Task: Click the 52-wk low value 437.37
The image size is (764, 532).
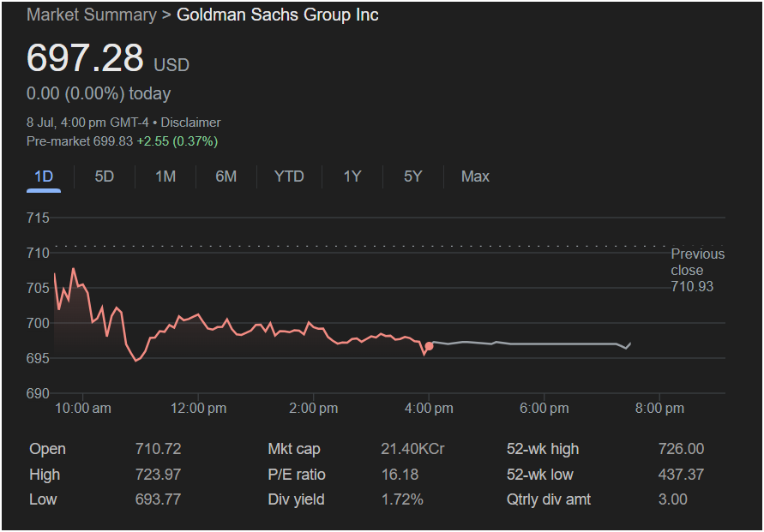Action: tap(681, 474)
